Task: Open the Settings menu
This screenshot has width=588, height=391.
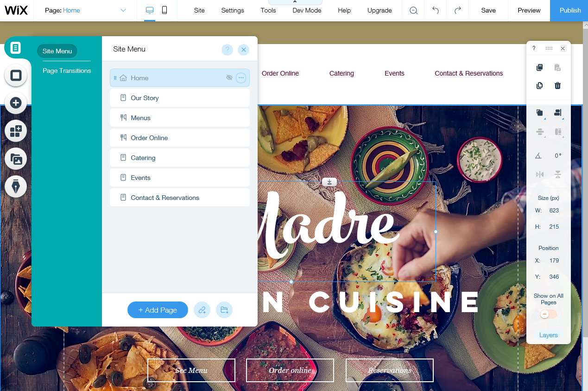Action: click(233, 10)
